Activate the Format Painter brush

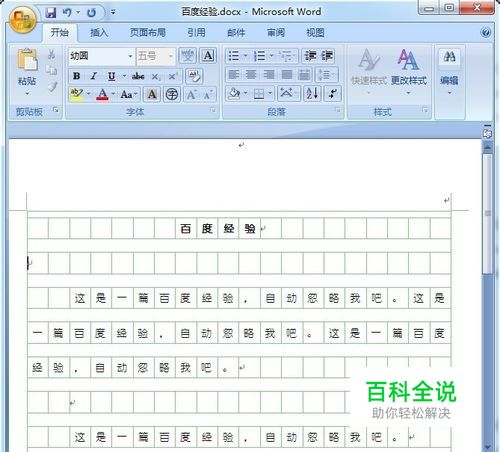[x=52, y=87]
